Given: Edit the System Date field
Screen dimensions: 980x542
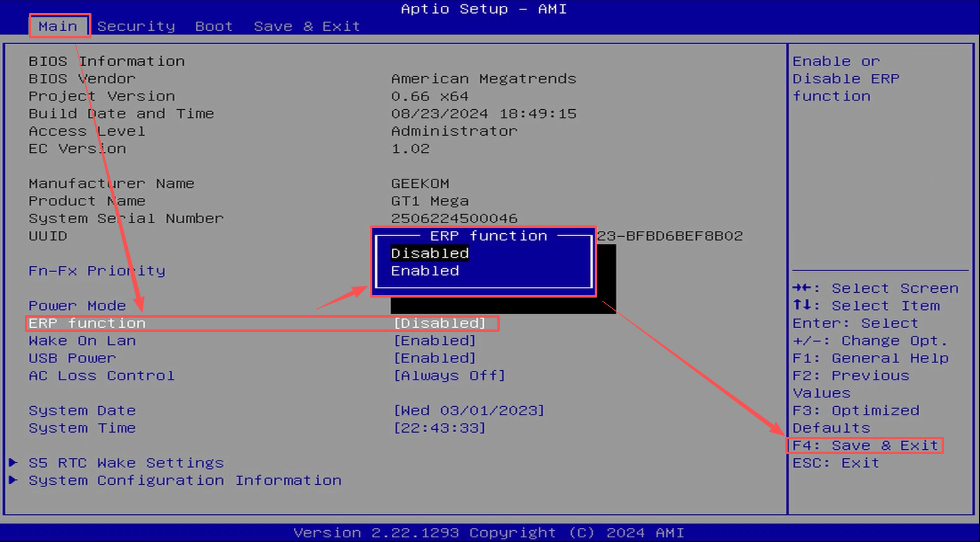Looking at the screenshot, I should coord(468,410).
